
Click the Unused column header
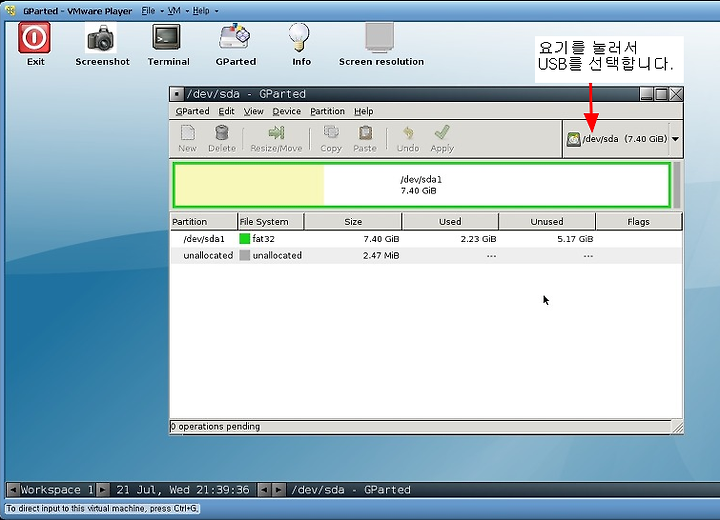(547, 221)
